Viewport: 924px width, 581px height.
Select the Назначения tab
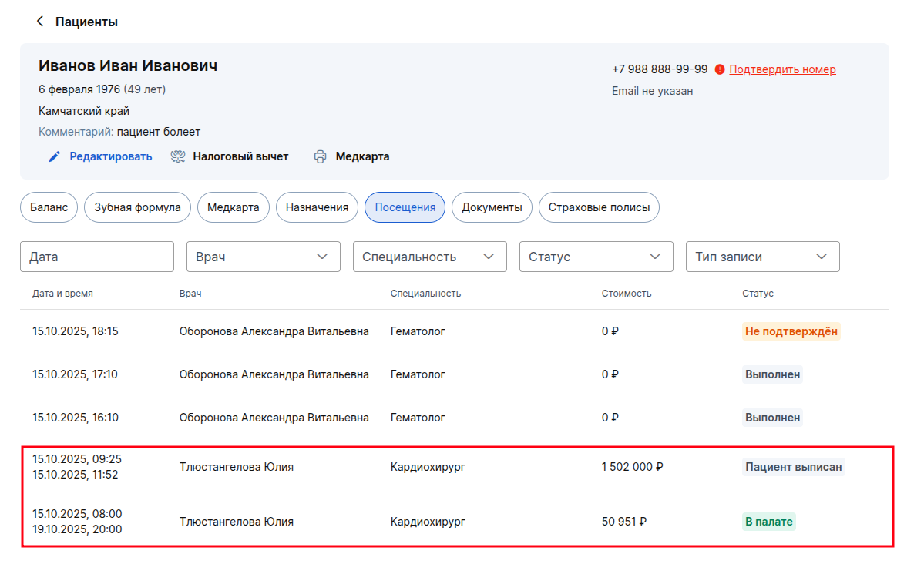(x=317, y=207)
